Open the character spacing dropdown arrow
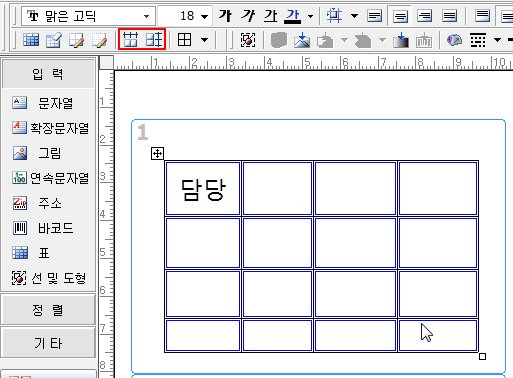This screenshot has width=513, height=378. 355,15
